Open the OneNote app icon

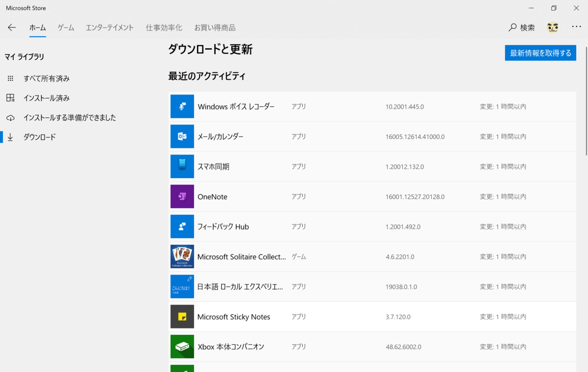[182, 196]
